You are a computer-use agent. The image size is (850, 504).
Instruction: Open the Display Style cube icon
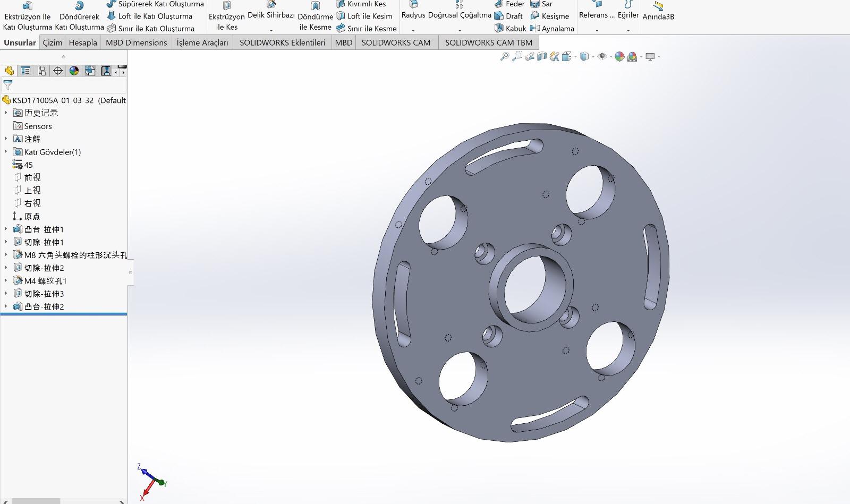584,56
